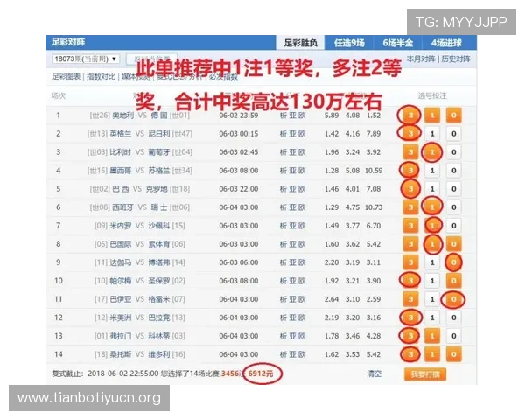Viewport: 525px width, 420px height.
Task: Toggle pick 3 for 米美洲 VS 巴拉克
Action: pos(410,318)
